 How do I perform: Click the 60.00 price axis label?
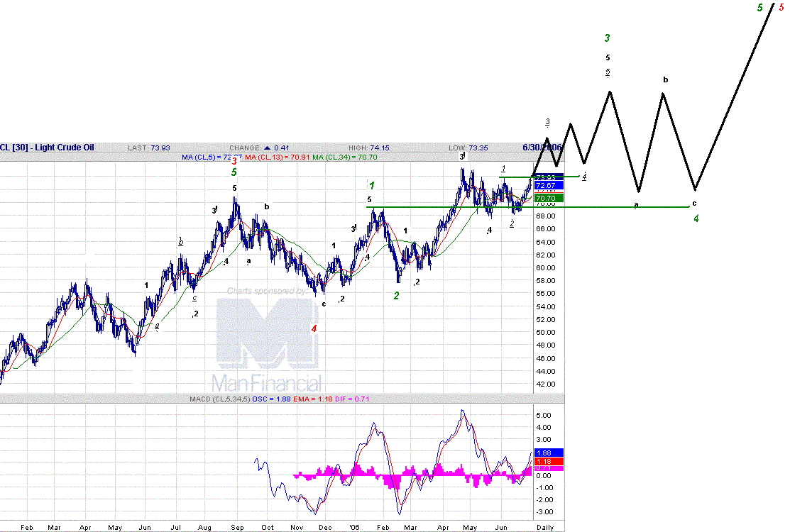pos(545,268)
